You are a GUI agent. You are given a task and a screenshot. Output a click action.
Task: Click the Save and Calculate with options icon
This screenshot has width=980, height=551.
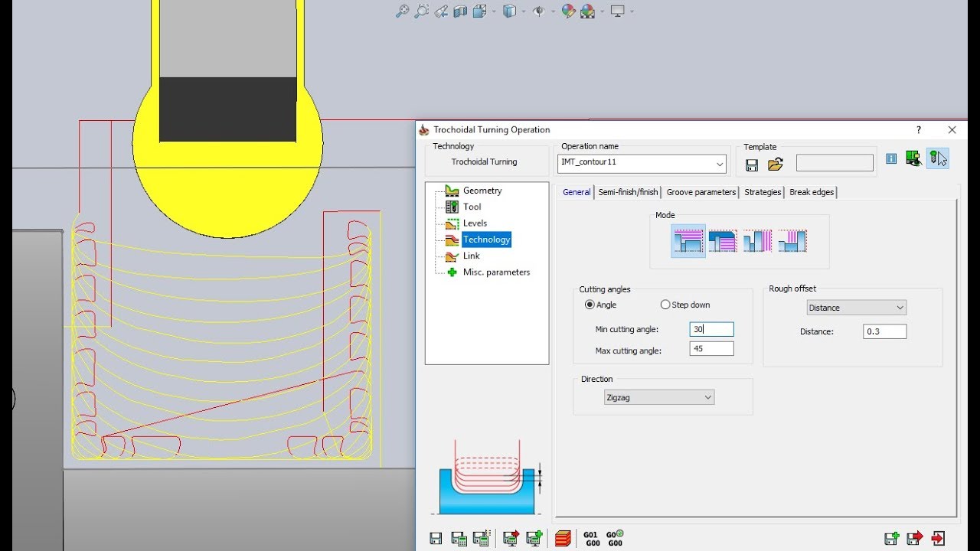coord(482,539)
